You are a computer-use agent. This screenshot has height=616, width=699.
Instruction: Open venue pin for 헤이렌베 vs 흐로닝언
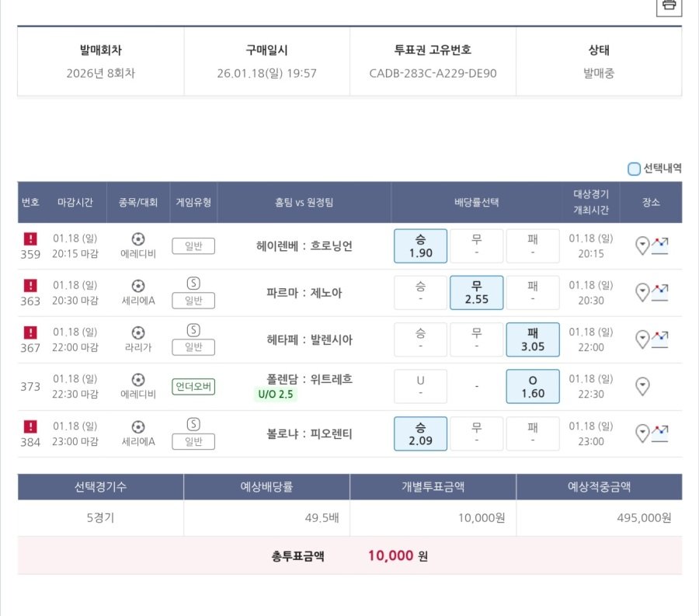click(642, 246)
